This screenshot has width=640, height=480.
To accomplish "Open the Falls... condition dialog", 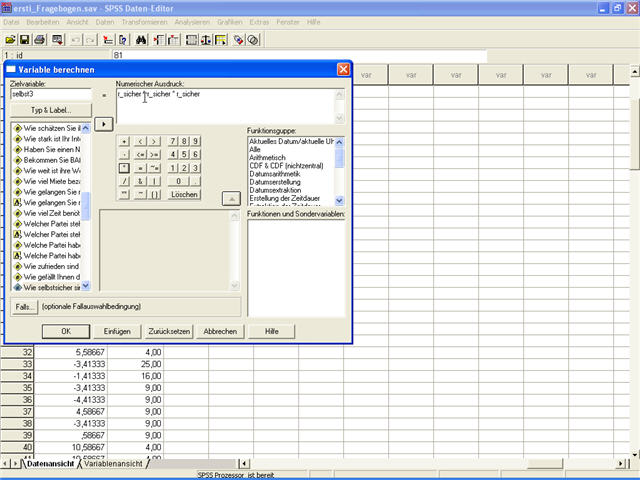I will coord(25,306).
